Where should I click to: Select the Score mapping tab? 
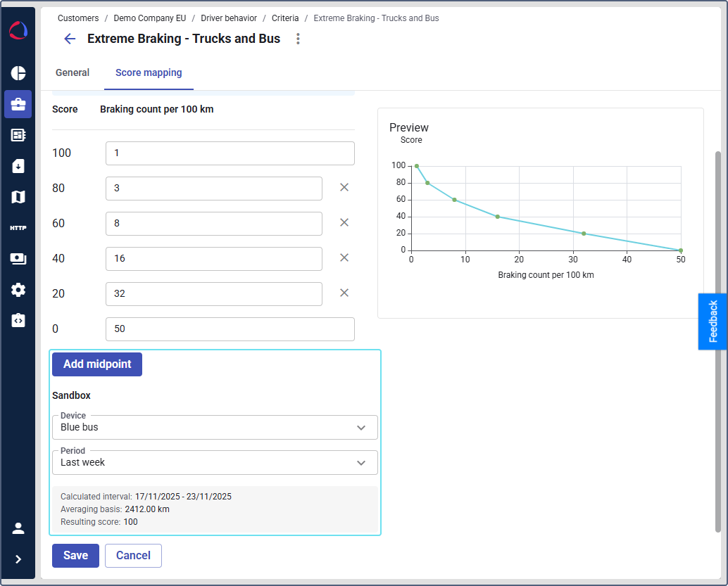(149, 72)
